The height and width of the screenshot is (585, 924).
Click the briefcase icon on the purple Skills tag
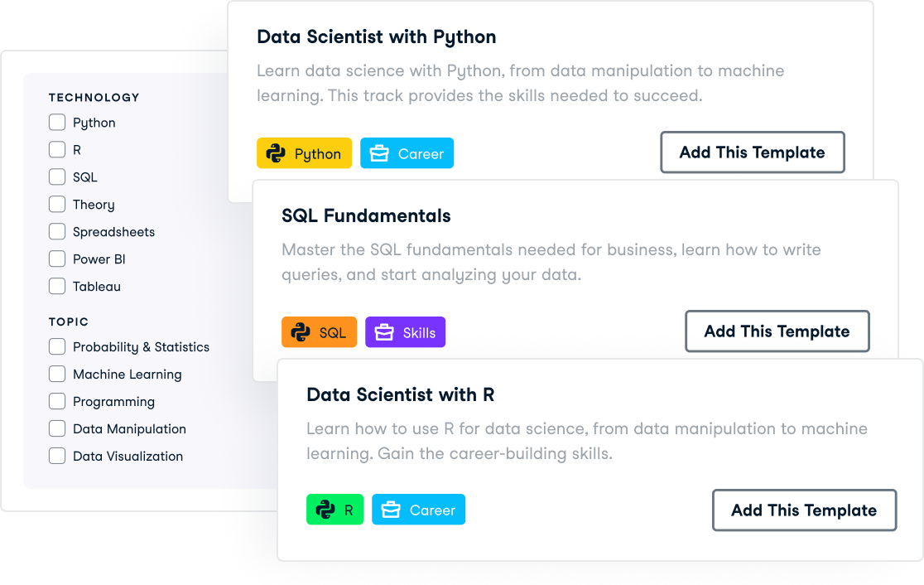tap(382, 331)
